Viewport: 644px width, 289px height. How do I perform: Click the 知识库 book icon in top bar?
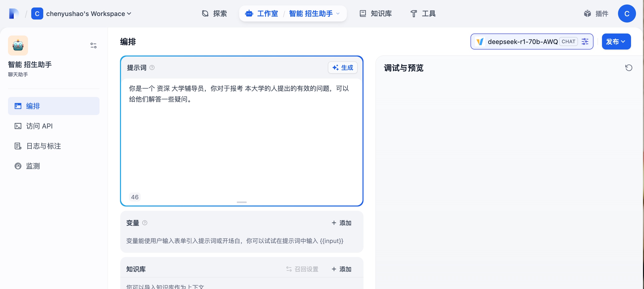[362, 13]
